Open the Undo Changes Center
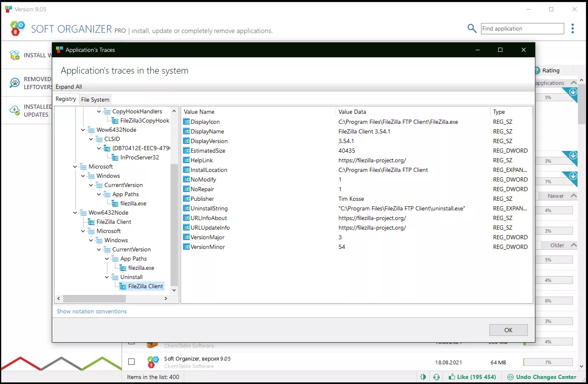The height and width of the screenshot is (384, 588). pos(542,377)
